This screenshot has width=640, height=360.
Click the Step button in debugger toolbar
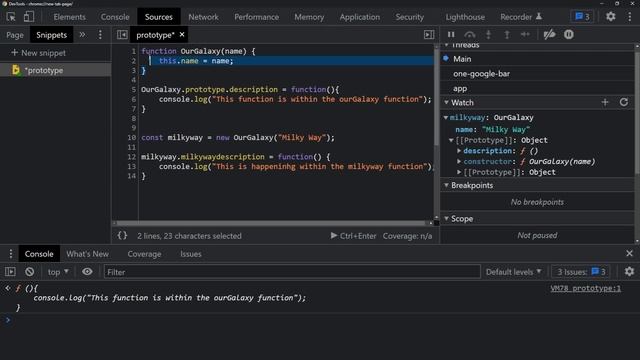(x=525, y=35)
